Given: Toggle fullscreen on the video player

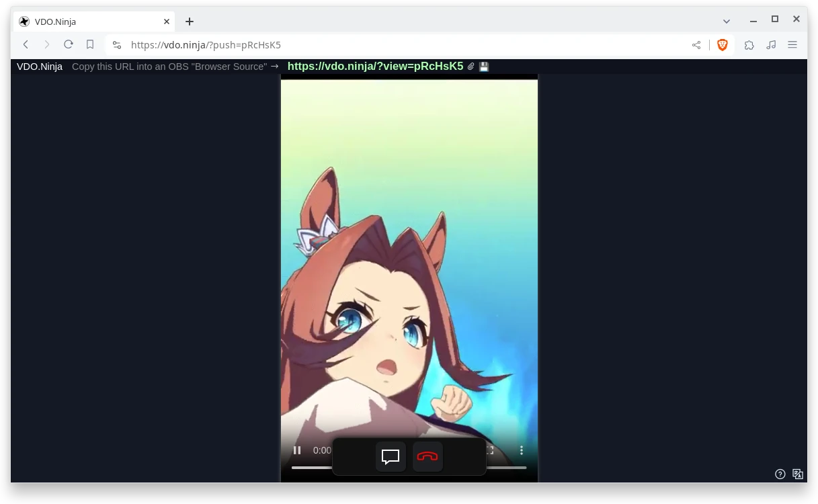Looking at the screenshot, I should point(491,450).
